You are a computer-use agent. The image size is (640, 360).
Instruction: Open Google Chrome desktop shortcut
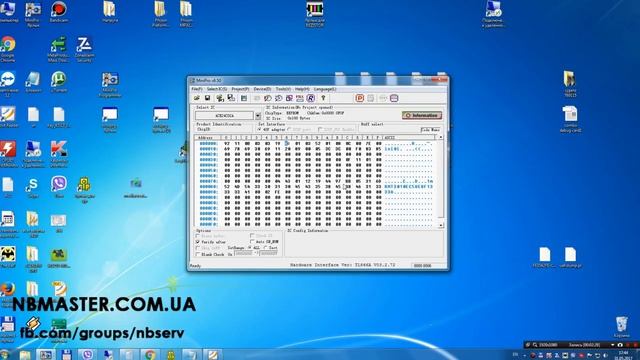click(x=8, y=49)
